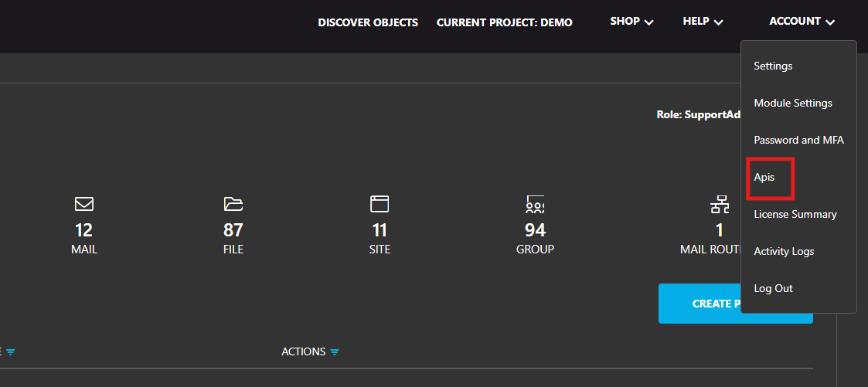The width and height of the screenshot is (868, 387).
Task: Expand the Shop dropdown menu
Action: click(x=631, y=22)
